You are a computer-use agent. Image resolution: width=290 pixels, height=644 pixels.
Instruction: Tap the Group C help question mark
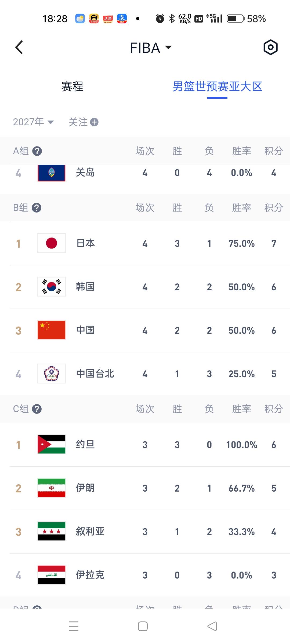click(37, 409)
